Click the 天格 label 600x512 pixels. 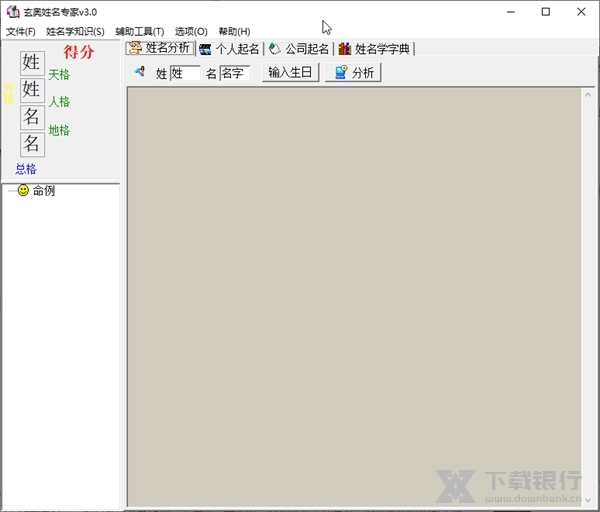click(59, 74)
